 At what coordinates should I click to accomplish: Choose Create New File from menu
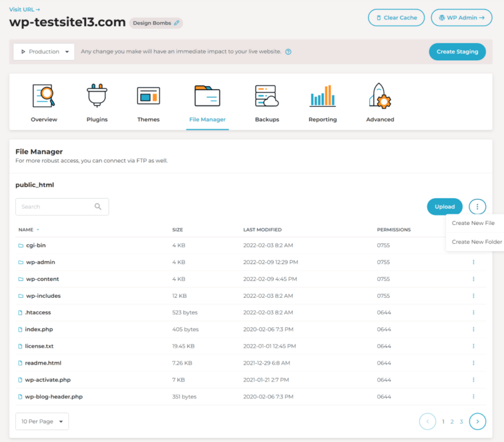[x=473, y=223]
